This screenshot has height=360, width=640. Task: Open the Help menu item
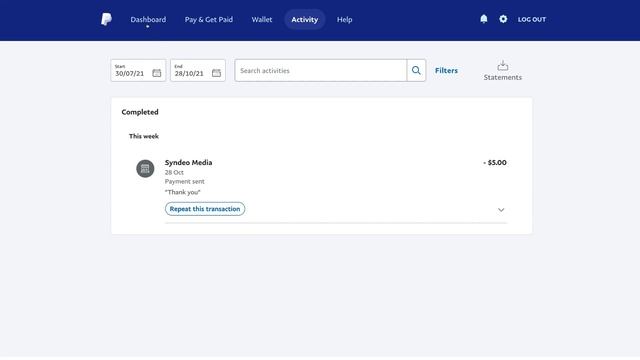pos(344,20)
